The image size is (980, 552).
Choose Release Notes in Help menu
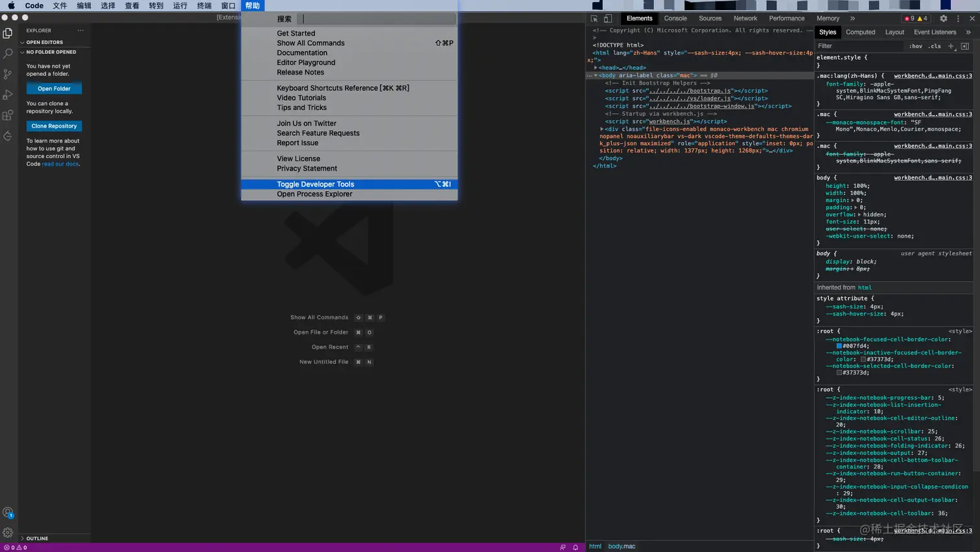point(349,72)
